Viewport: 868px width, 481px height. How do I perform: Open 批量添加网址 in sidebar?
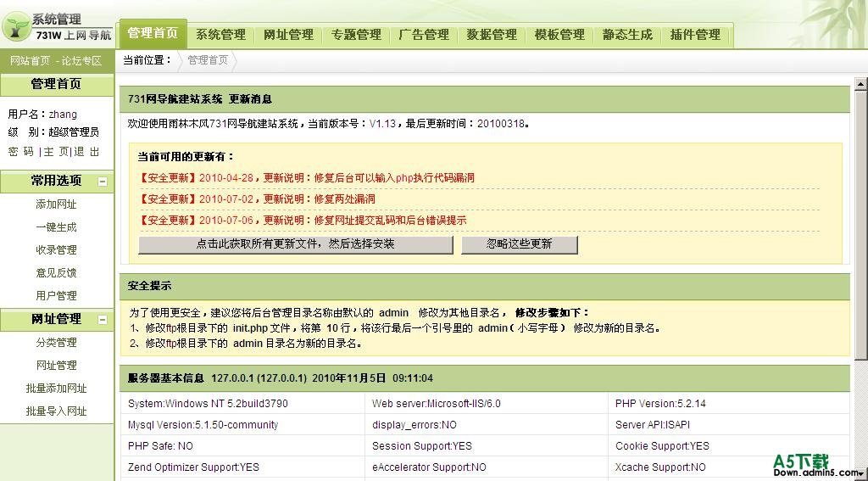click(57, 389)
